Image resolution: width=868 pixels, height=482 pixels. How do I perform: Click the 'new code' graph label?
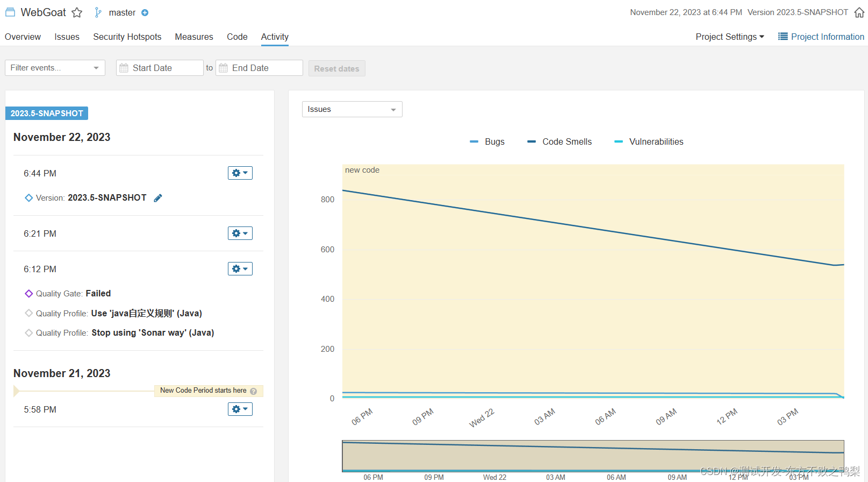(362, 170)
